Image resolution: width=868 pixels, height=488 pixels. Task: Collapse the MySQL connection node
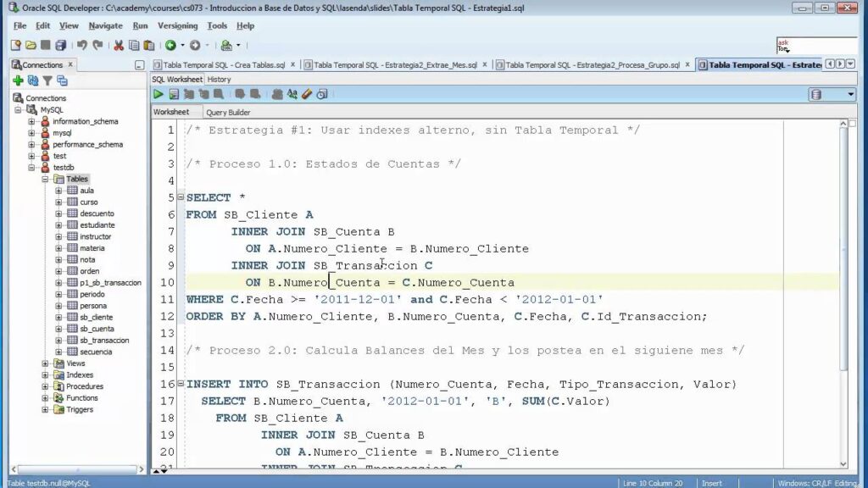pyautogui.click(x=19, y=109)
